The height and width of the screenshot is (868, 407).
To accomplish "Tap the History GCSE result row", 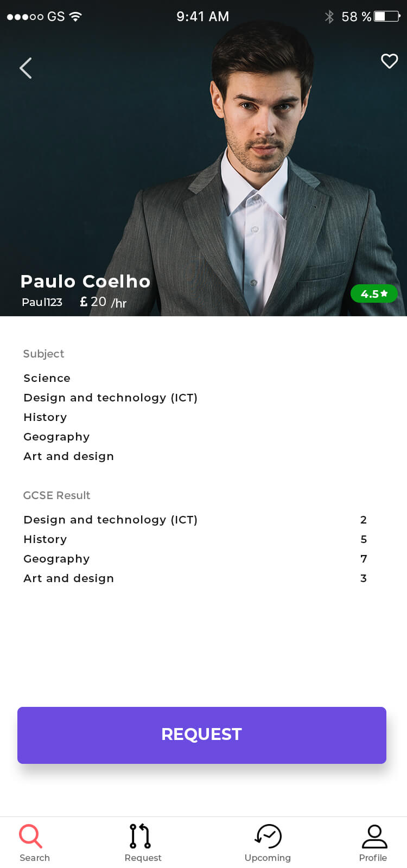I will [195, 539].
